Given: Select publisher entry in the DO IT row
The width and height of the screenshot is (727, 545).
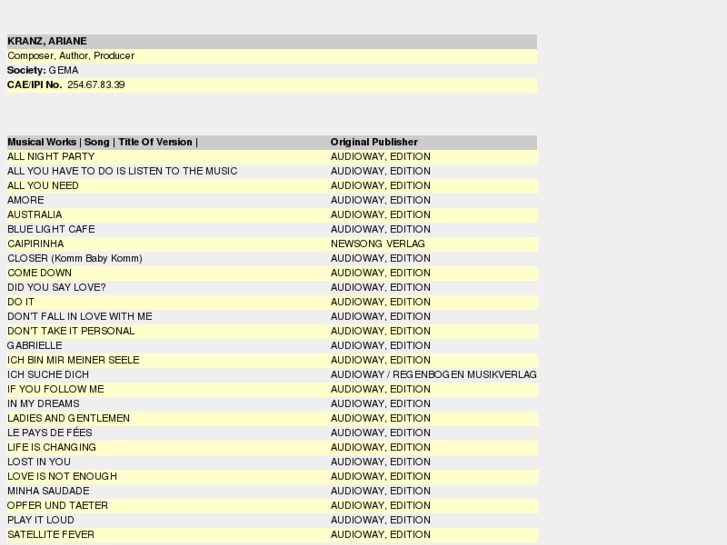Looking at the screenshot, I should [381, 302].
